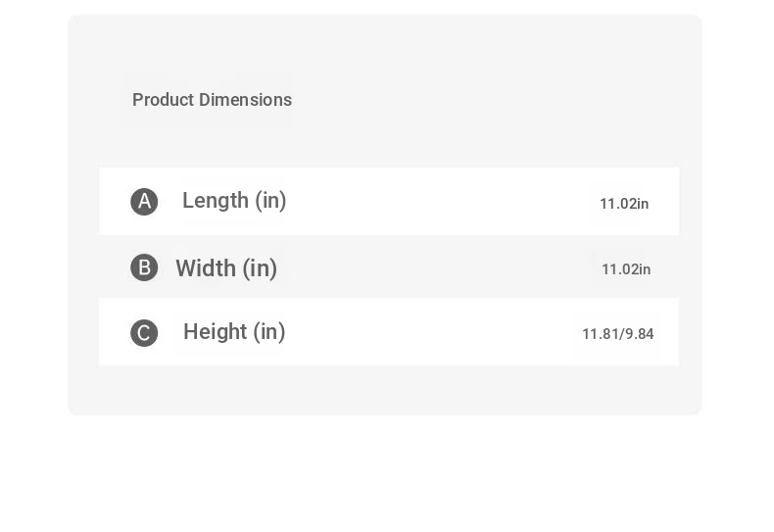This screenshot has height=532, width=774.
Task: Select the height value 11.81/9.84
Action: (618, 334)
